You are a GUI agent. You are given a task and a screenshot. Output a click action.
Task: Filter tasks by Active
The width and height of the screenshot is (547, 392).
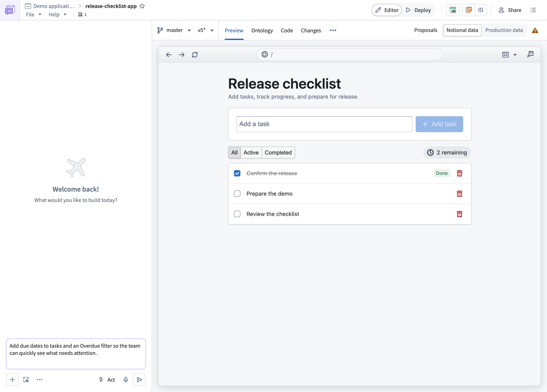251,153
